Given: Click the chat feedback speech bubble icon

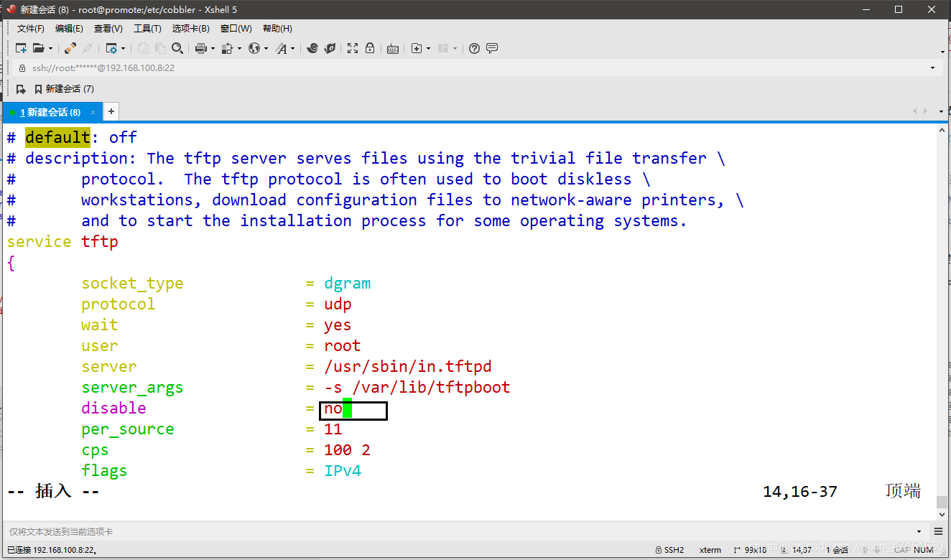Looking at the screenshot, I should coord(492,48).
